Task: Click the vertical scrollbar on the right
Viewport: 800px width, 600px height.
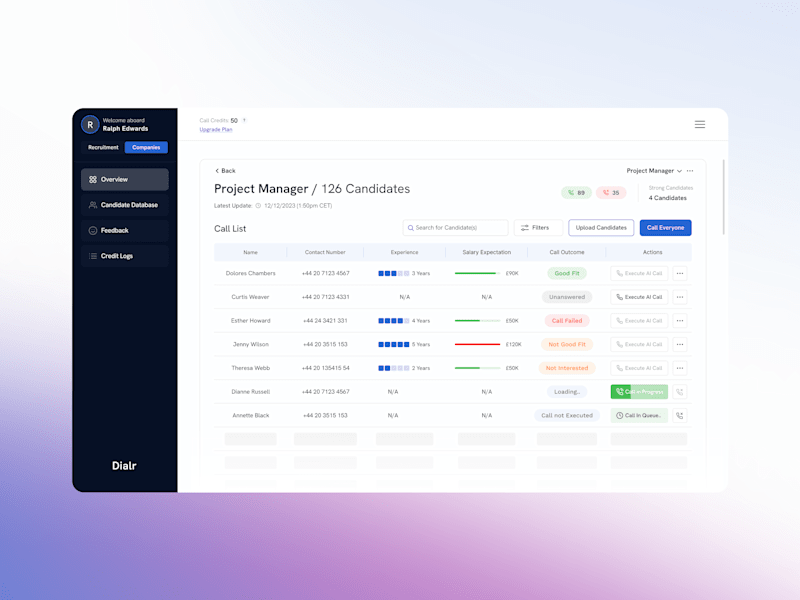Action: 723,197
